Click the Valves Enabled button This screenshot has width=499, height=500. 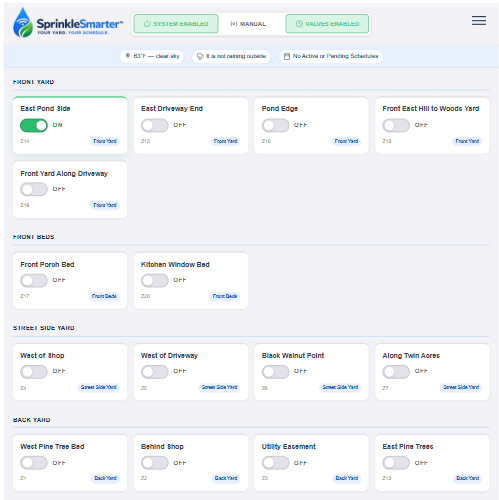327,24
